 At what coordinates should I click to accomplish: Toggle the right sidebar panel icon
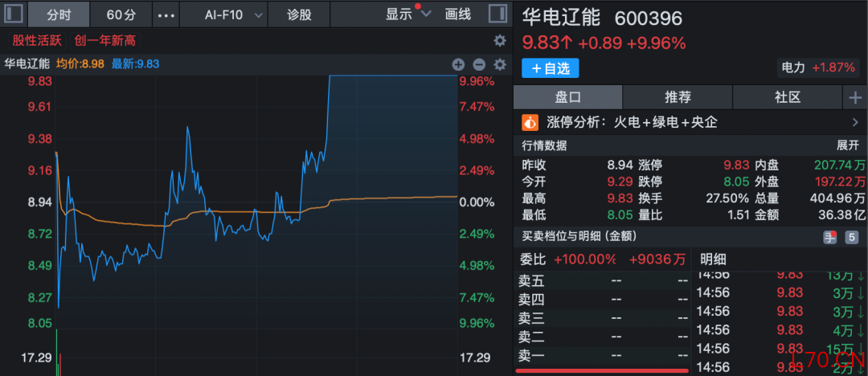coord(497,14)
